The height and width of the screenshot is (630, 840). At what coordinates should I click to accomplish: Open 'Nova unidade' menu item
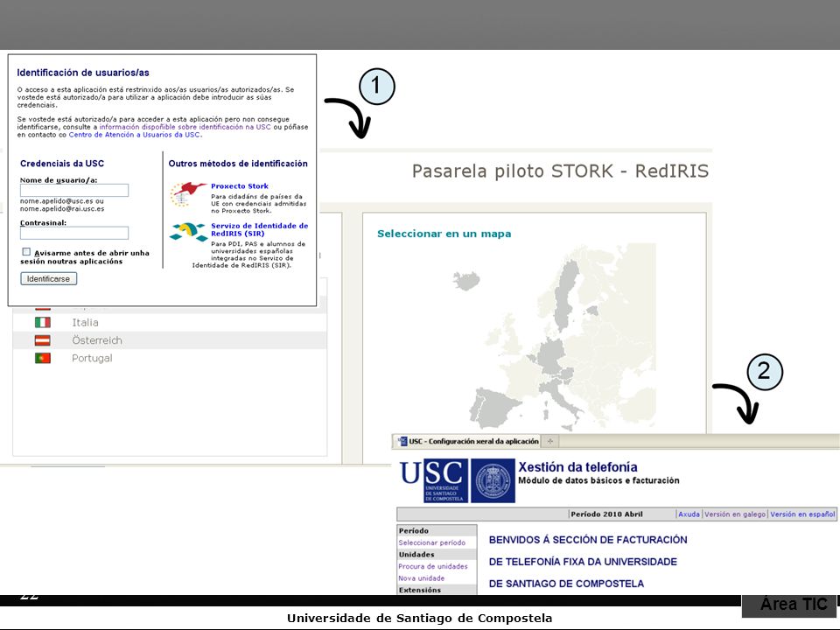tap(421, 578)
